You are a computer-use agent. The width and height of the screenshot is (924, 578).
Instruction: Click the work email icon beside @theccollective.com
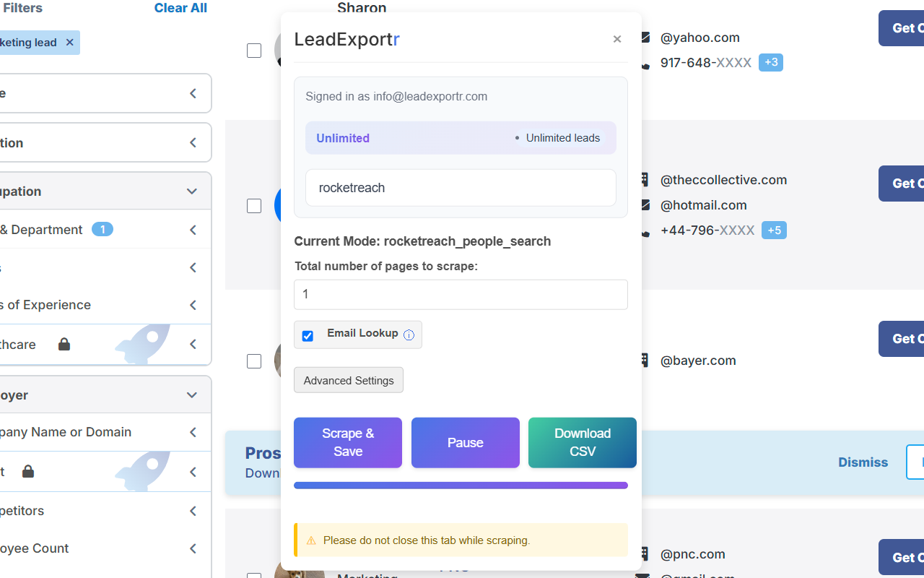click(645, 180)
